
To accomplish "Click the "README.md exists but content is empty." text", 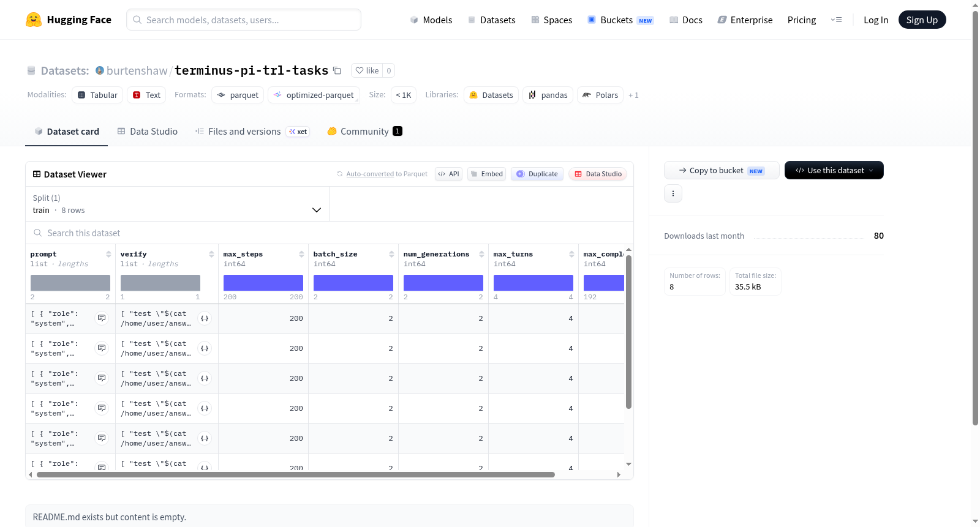I will [110, 517].
